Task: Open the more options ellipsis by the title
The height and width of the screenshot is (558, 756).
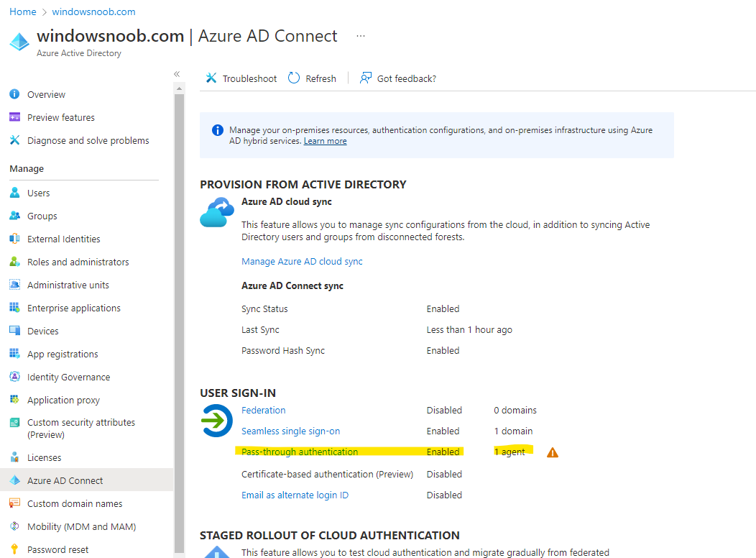Action: coord(361,36)
